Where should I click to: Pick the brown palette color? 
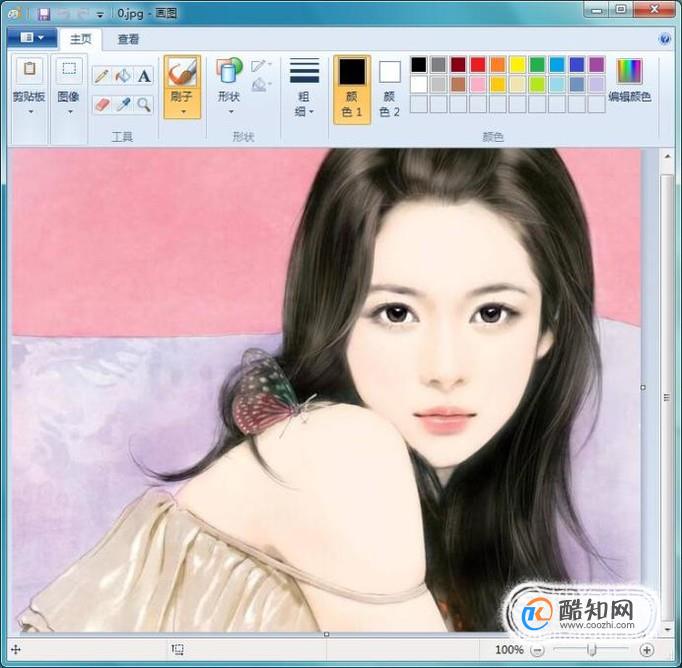[x=458, y=84]
